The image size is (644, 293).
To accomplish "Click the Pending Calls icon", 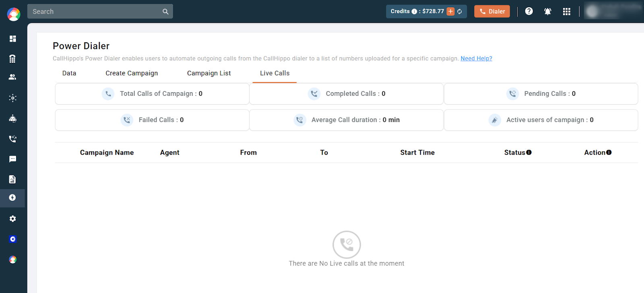I will coord(512,94).
